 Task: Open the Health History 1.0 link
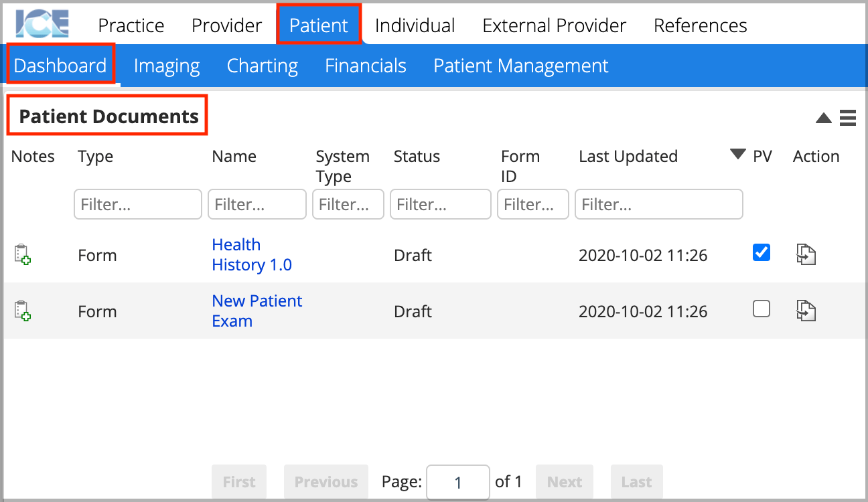click(x=252, y=254)
